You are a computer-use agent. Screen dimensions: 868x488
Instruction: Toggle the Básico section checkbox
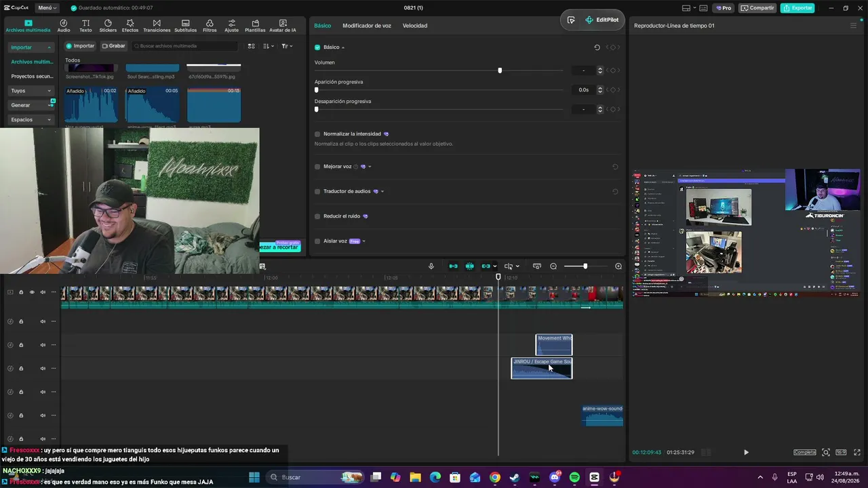tap(317, 47)
